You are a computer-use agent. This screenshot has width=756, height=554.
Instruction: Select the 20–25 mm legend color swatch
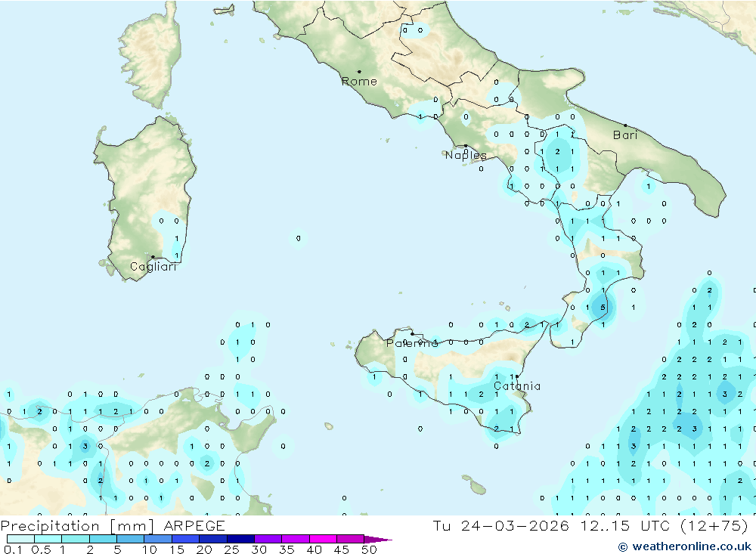pyautogui.click(x=212, y=539)
